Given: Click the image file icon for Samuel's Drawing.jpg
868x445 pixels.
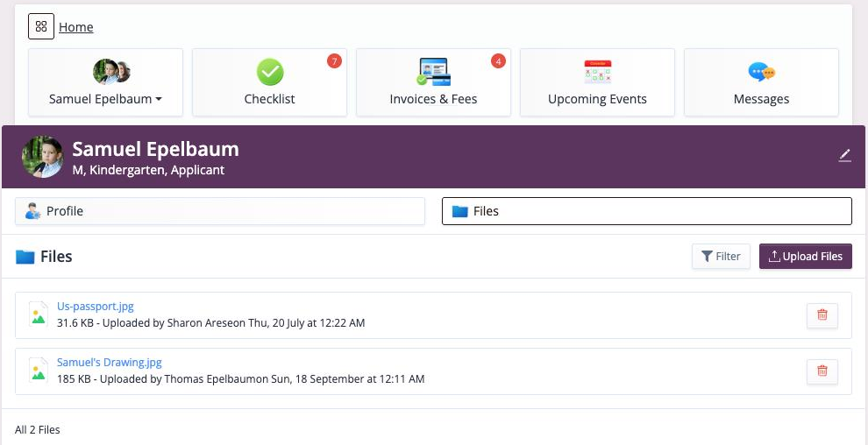Looking at the screenshot, I should tap(39, 370).
